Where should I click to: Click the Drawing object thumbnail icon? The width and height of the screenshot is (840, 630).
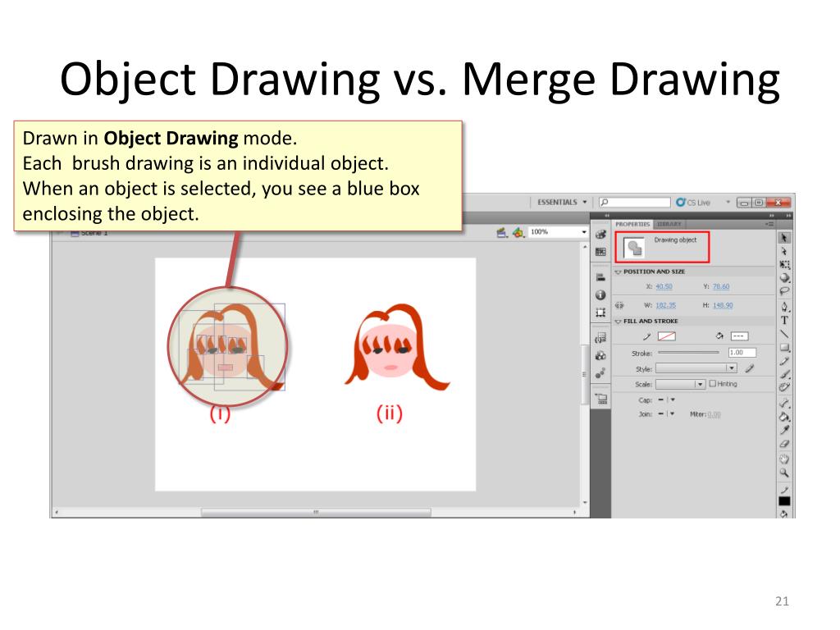coord(634,248)
